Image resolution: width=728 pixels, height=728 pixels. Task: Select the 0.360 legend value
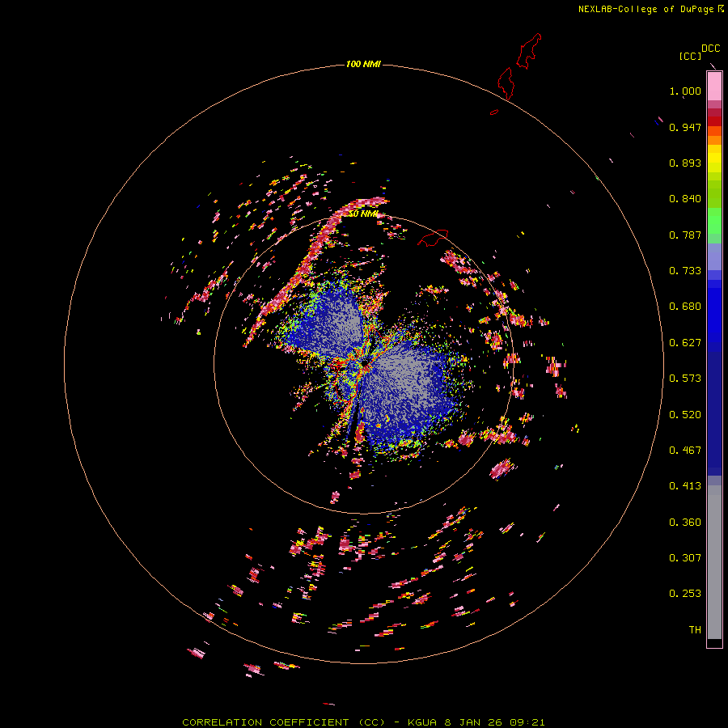685,523
